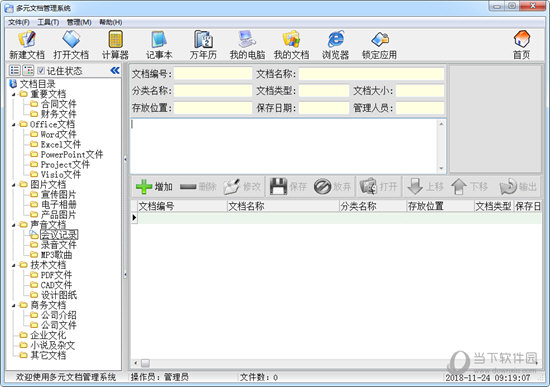550x387 pixels.
Task: Collapse the 重要文档 tree node
Action: [14, 95]
